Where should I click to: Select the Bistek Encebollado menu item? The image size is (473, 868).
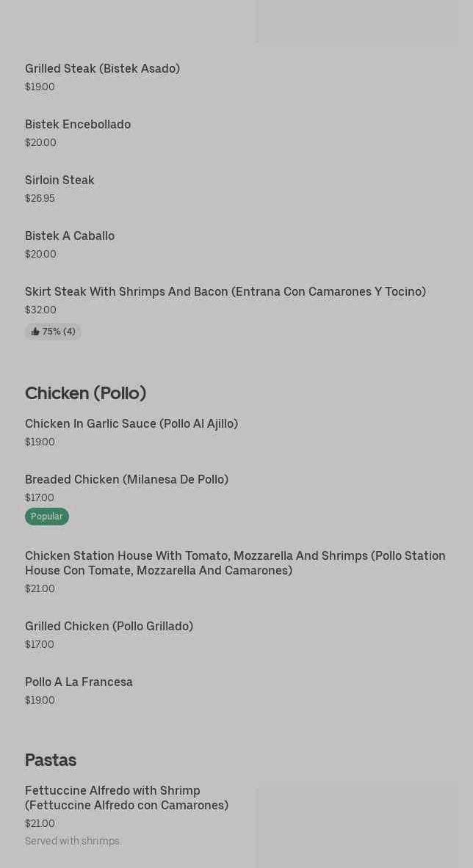click(x=78, y=124)
